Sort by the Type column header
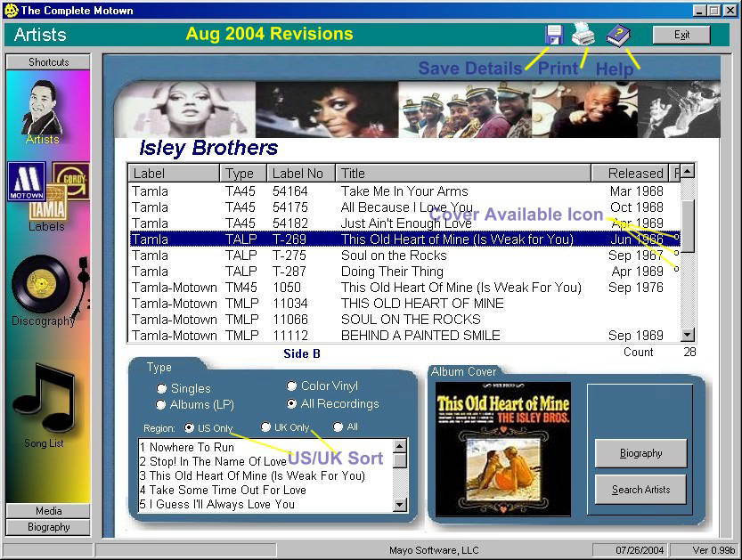 pos(243,173)
